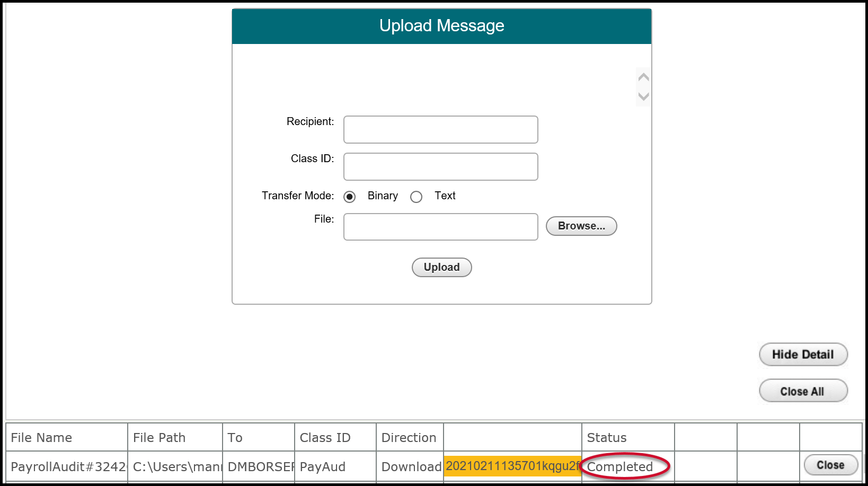
Task: Select the File Name column header
Action: click(x=40, y=437)
